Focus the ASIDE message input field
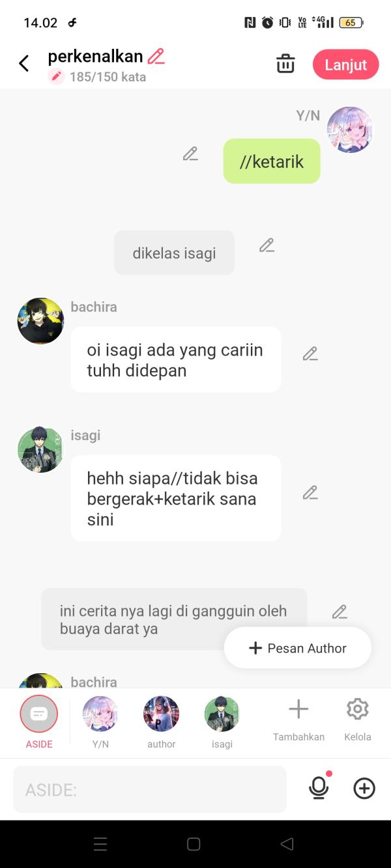The width and height of the screenshot is (391, 868). point(150,789)
